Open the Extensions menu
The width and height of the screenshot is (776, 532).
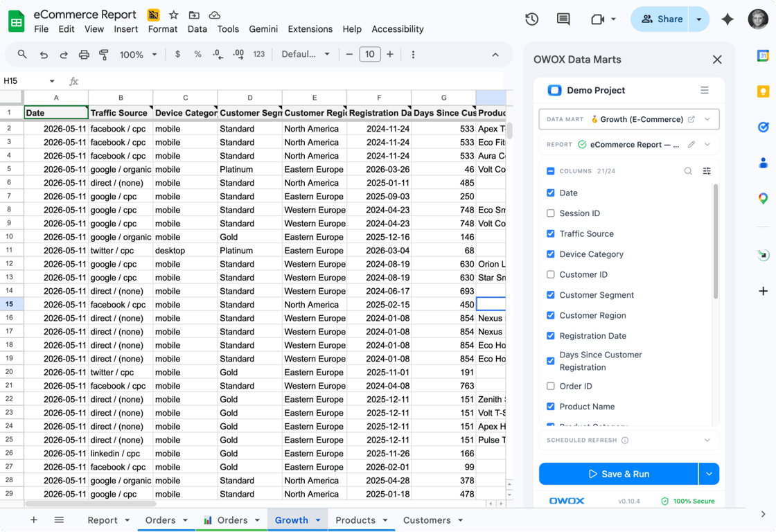(x=310, y=29)
